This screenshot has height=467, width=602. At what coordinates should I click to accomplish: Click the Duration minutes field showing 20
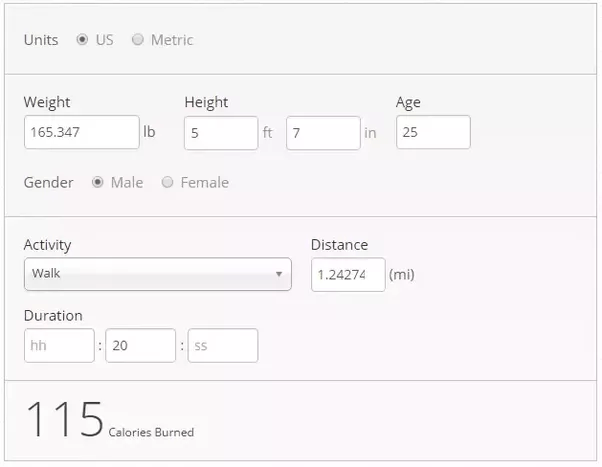point(140,345)
